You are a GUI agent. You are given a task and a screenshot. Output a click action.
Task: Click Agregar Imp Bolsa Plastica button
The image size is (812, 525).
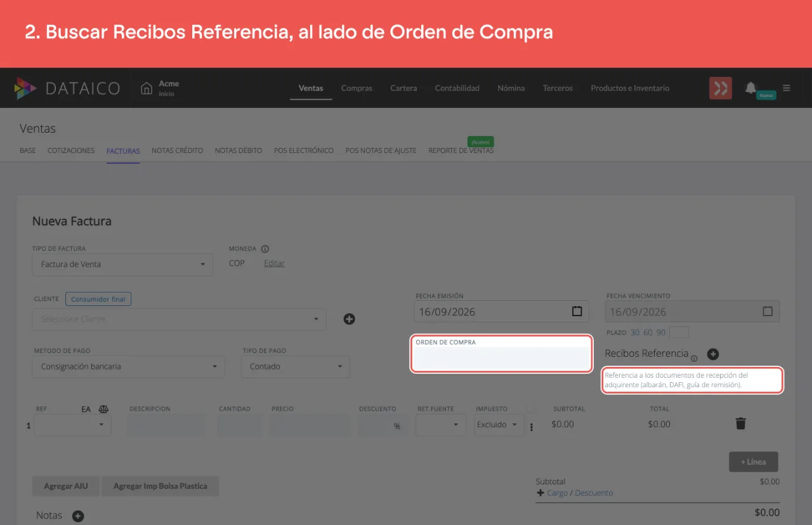tap(160, 486)
